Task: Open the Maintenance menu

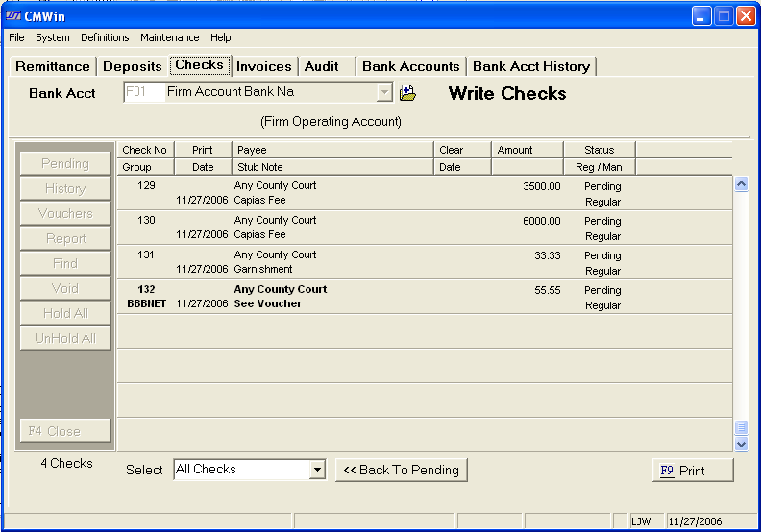Action: [169, 37]
